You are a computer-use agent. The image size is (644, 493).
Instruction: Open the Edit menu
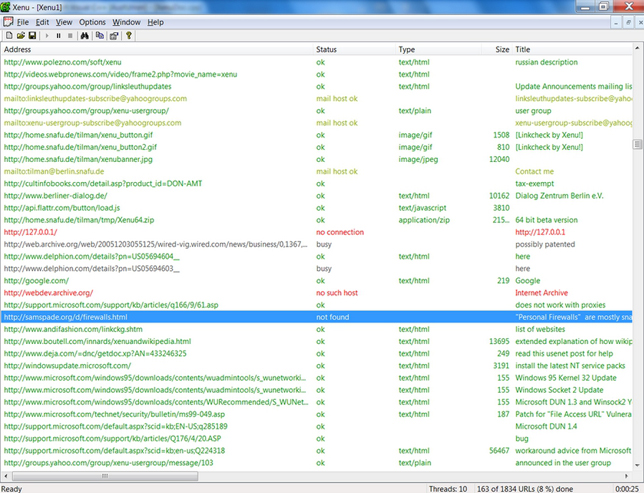point(42,22)
